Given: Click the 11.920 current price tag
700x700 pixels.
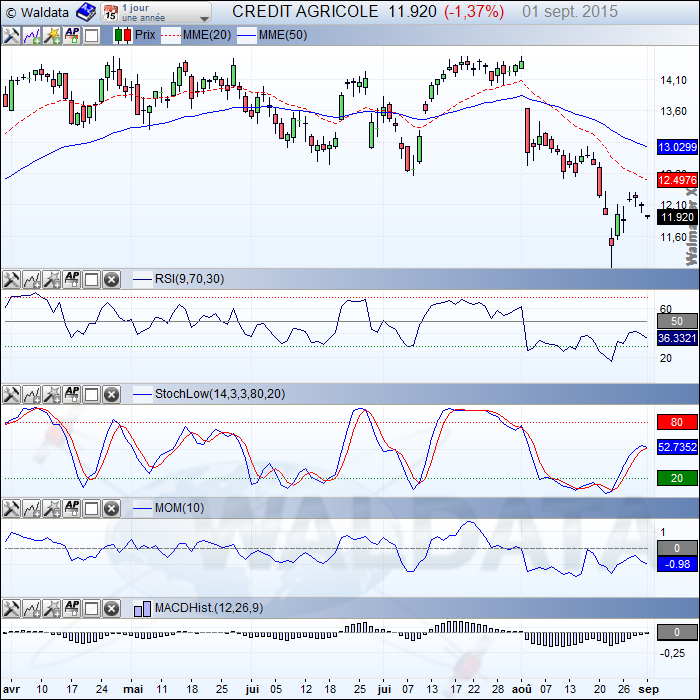Looking at the screenshot, I should [x=677, y=217].
